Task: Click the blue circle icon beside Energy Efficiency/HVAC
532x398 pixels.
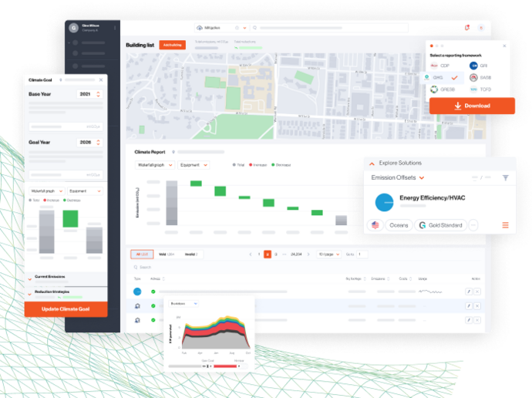Action: click(x=384, y=202)
